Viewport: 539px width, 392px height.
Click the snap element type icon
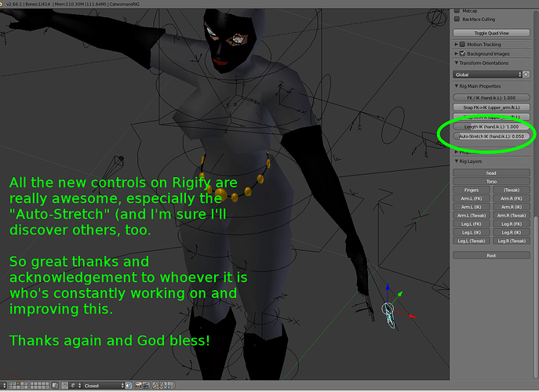pyautogui.click(x=72, y=386)
